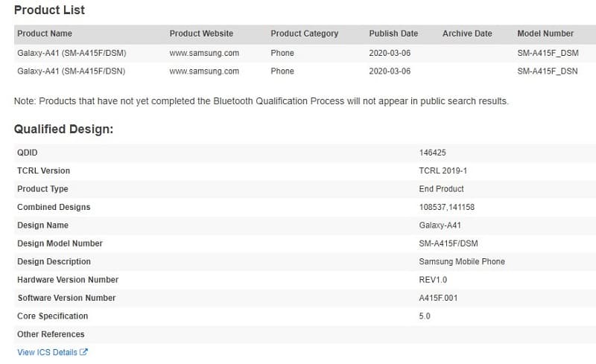Click the external-link icon beside View ICS Details

point(83,352)
